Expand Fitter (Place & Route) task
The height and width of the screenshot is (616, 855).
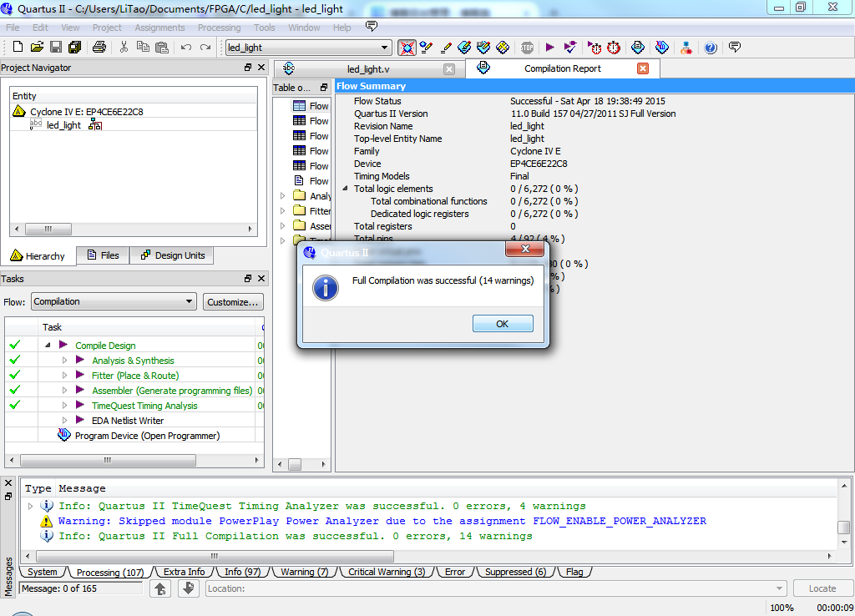tap(64, 375)
